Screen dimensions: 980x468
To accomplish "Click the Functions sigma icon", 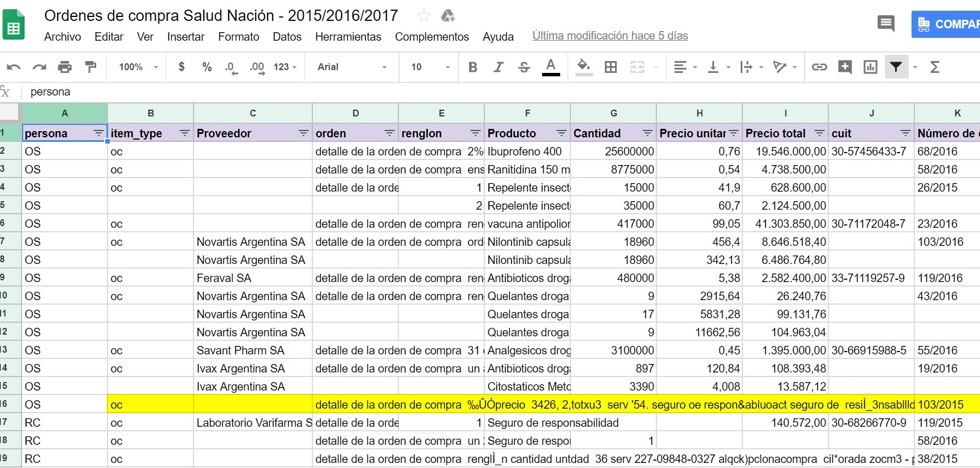I will coord(935,67).
